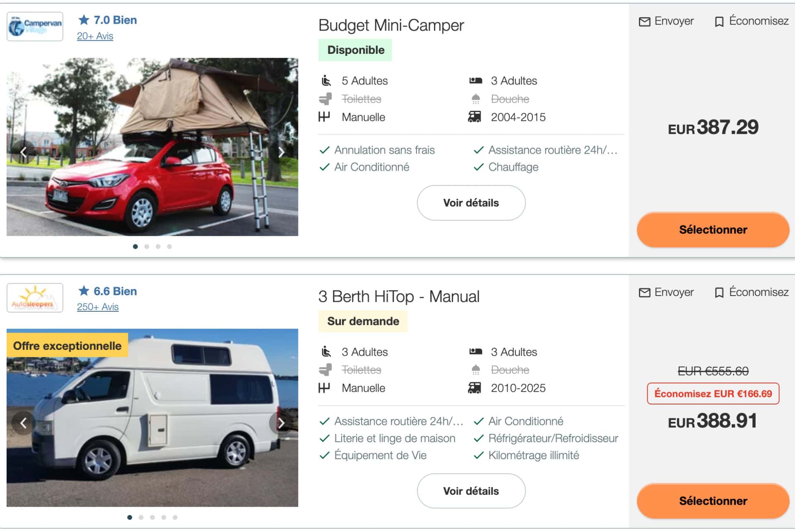Open Voir détails on the 3 Berth HiTop
Viewport: 795px width, 532px height.
(471, 491)
